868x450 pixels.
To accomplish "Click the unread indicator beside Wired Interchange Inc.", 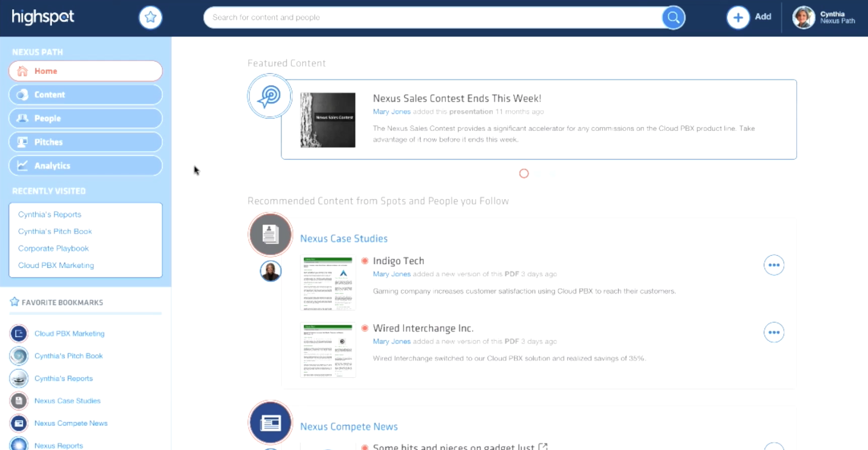I will (365, 328).
